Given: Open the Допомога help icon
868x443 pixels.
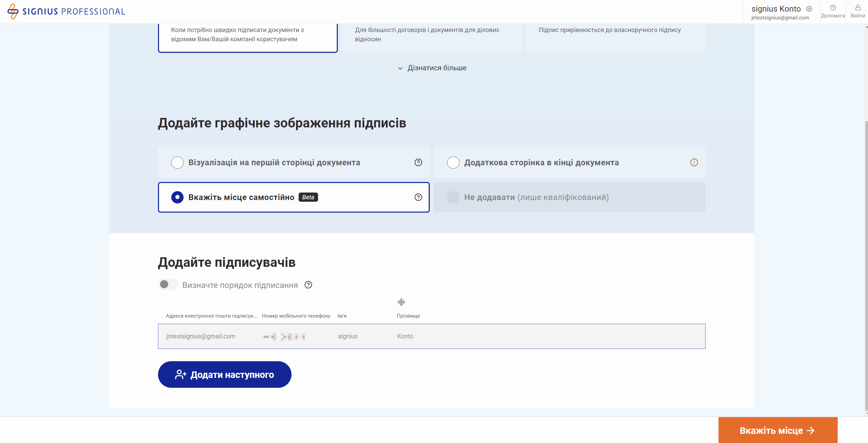Looking at the screenshot, I should (x=833, y=8).
